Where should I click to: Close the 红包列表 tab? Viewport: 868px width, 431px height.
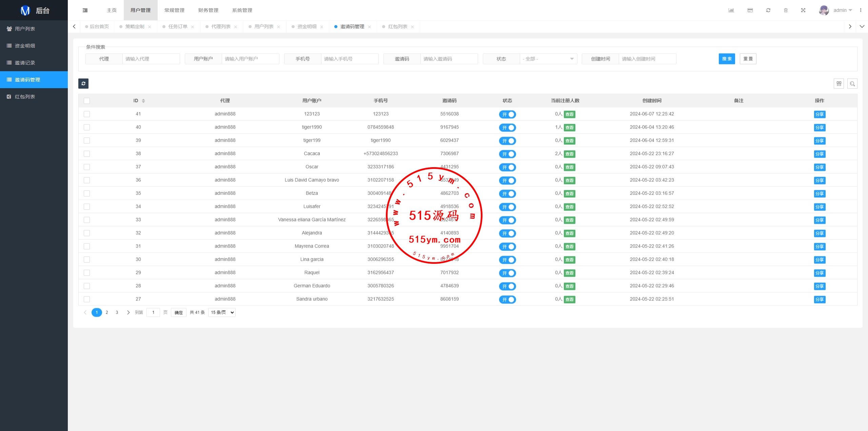(x=412, y=27)
